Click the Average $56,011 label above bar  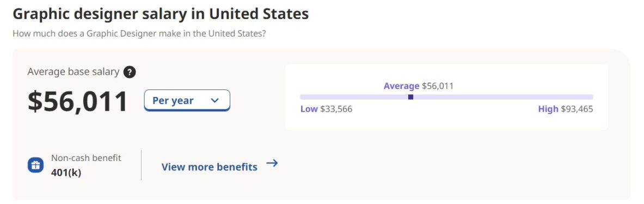[x=419, y=86]
